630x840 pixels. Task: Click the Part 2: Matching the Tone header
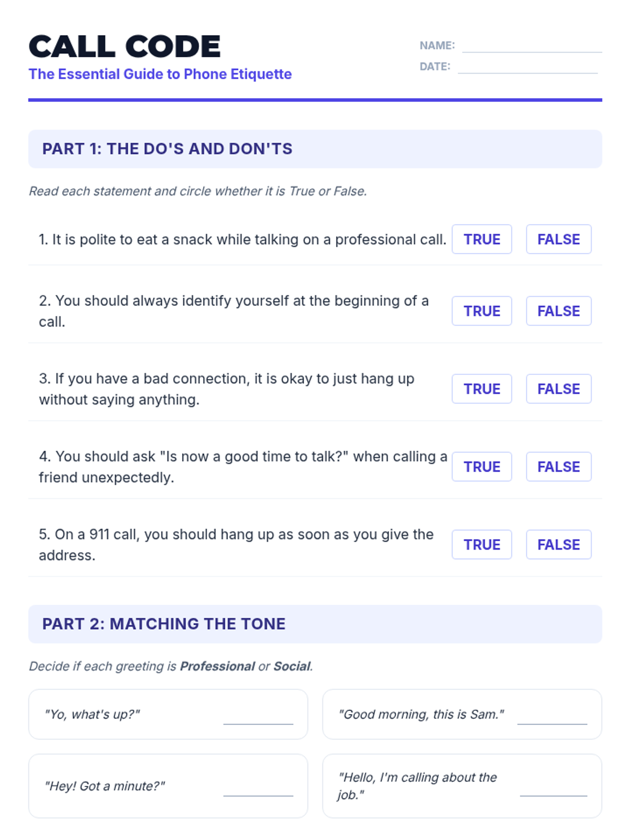coord(315,624)
